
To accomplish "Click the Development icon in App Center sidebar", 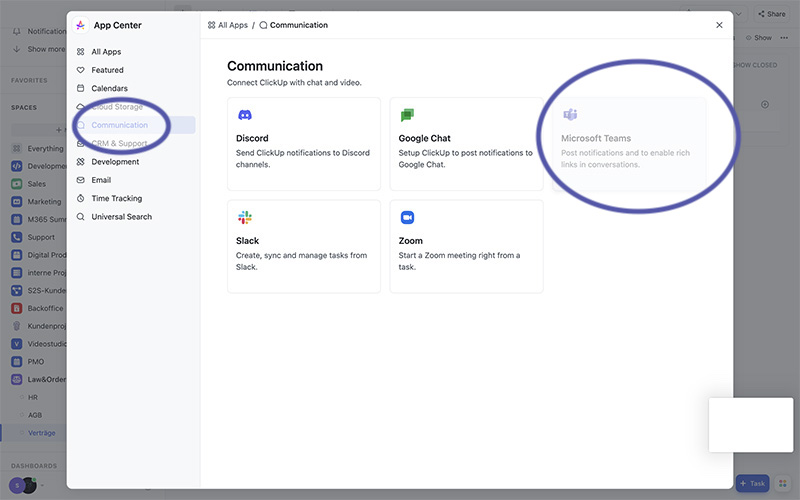I will point(81,162).
